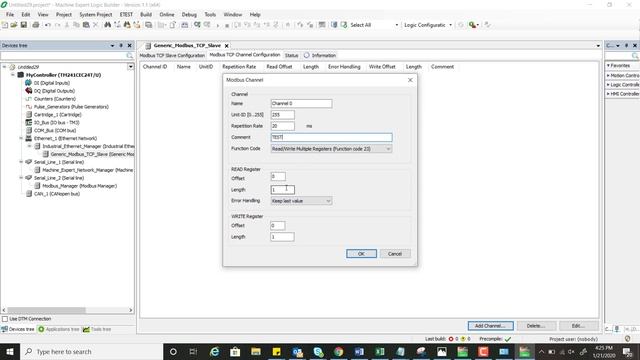Click the DI Digital Inputs node icon
Viewport: 640px width, 360px height.
(28, 83)
